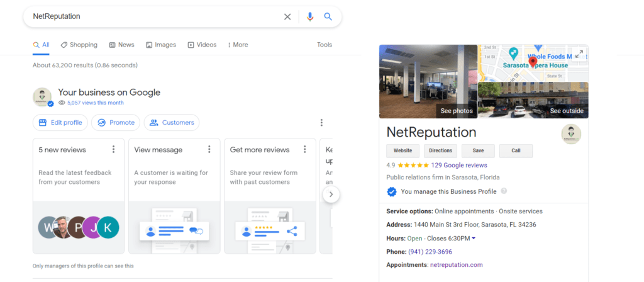Open 5,057 views this month link

(x=96, y=103)
